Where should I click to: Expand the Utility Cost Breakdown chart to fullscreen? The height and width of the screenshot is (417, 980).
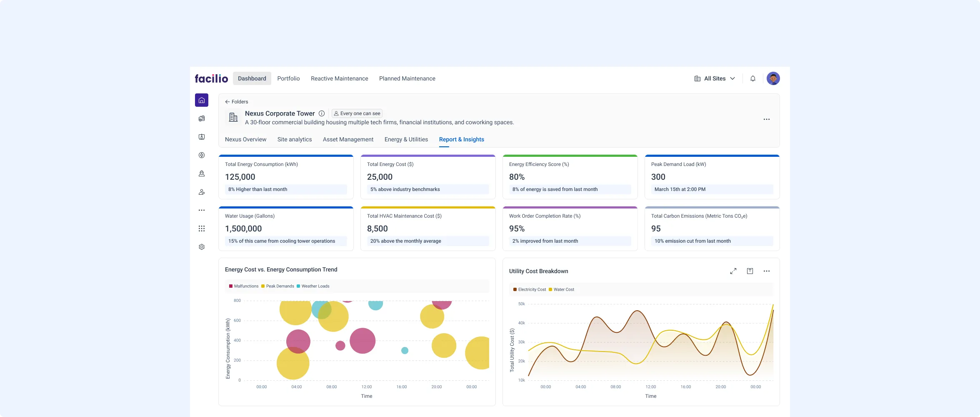tap(733, 271)
